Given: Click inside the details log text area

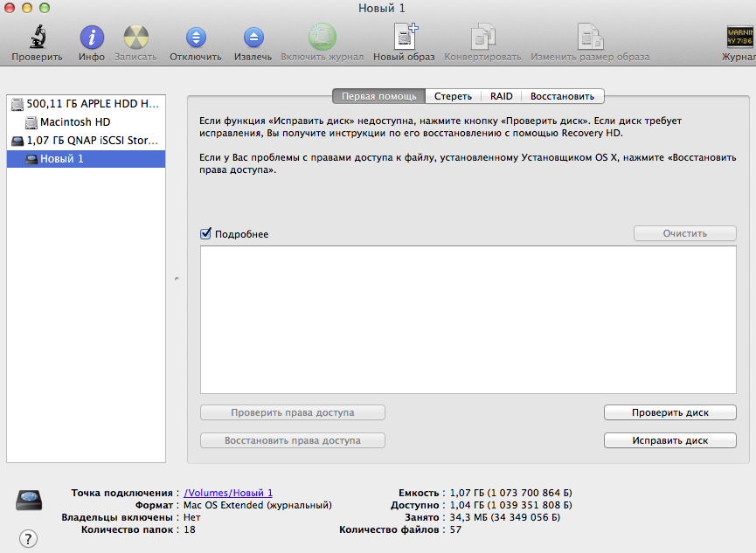Looking at the screenshot, I should 468,320.
